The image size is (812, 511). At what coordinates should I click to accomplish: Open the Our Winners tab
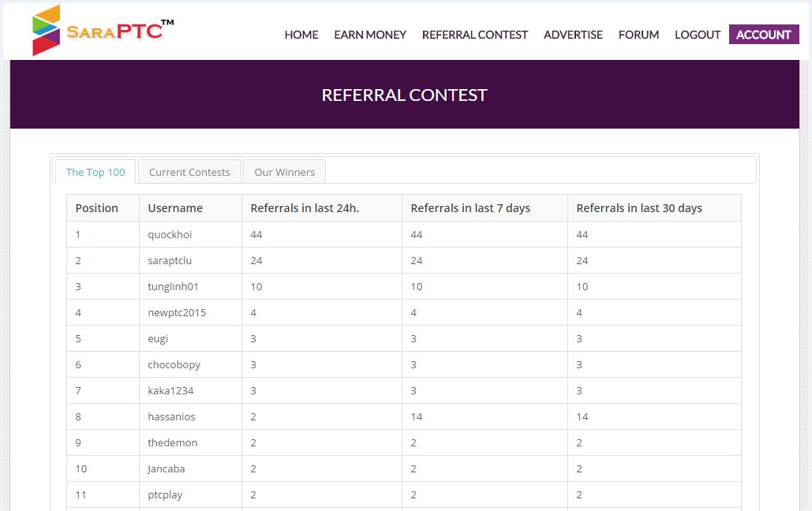tap(284, 172)
